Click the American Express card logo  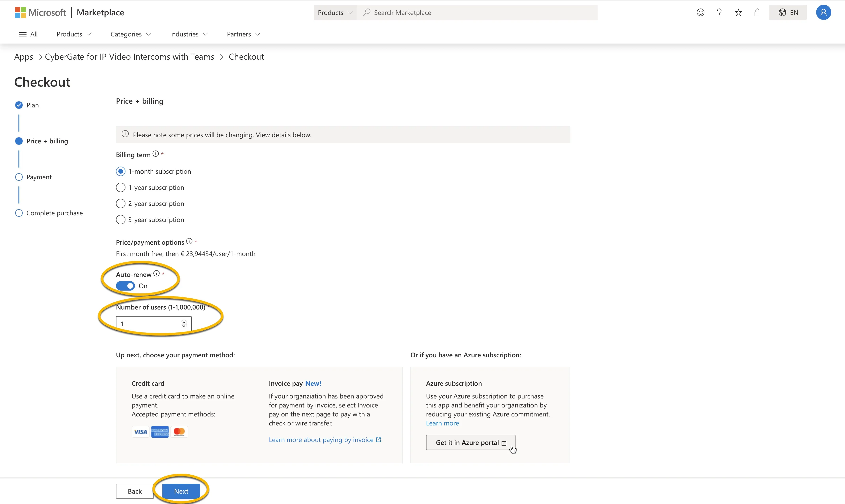coord(160,432)
